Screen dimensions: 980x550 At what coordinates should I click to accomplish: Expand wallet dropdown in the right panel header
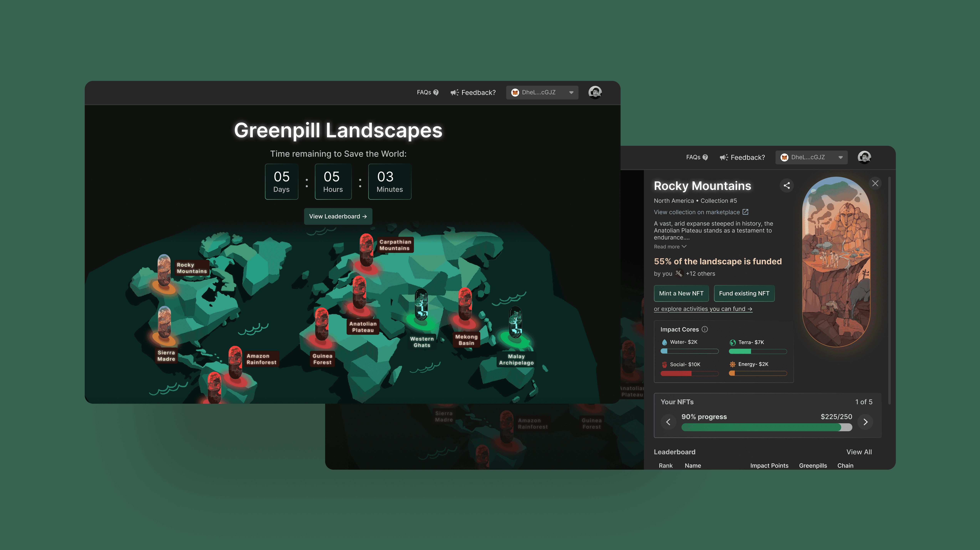pos(811,158)
